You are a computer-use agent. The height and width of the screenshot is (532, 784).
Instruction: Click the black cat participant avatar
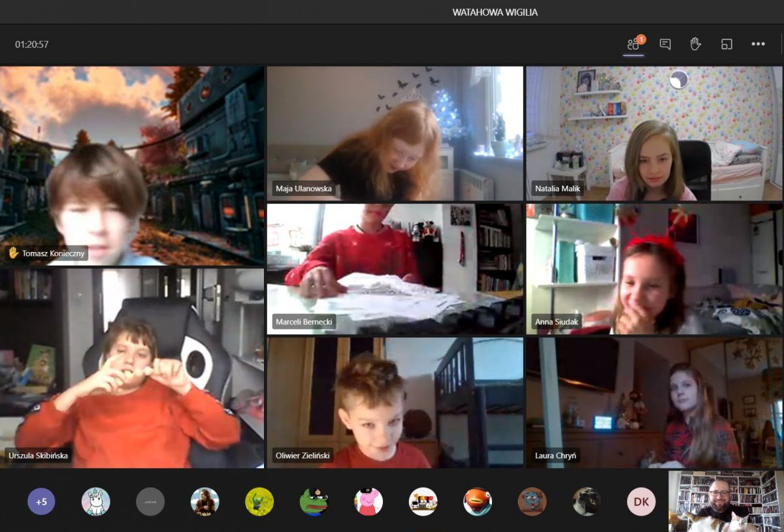587,502
